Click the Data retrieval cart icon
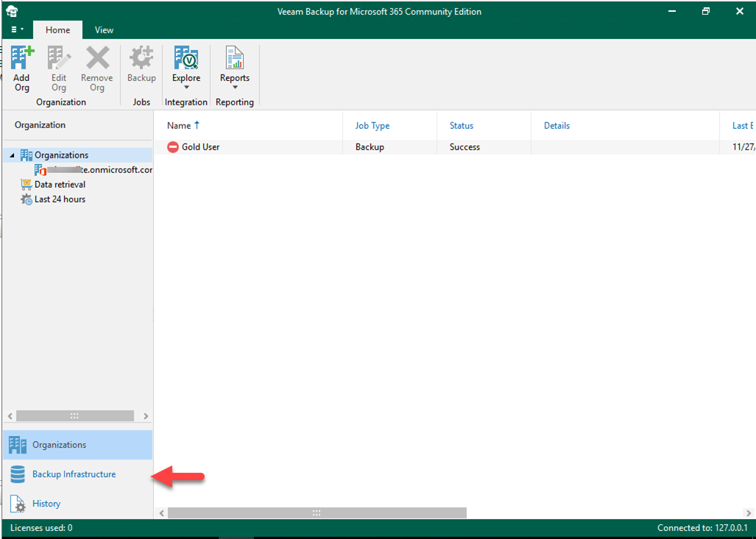 26,185
